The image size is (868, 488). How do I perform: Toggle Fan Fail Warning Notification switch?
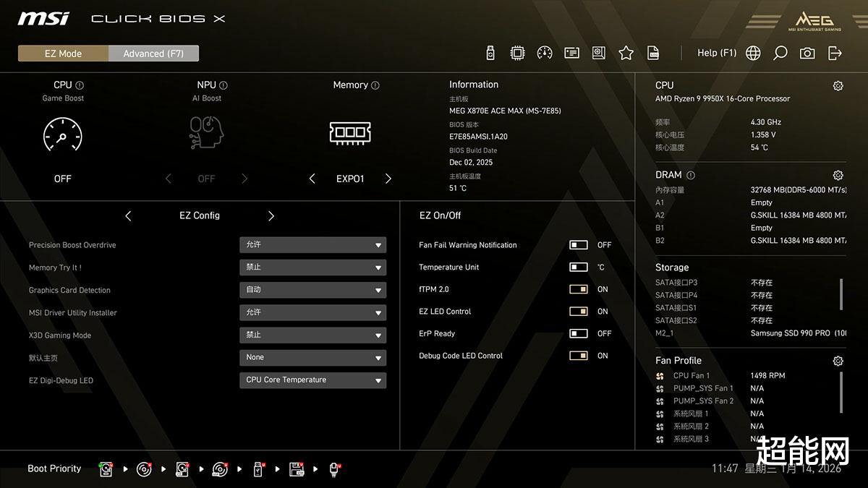click(579, 245)
